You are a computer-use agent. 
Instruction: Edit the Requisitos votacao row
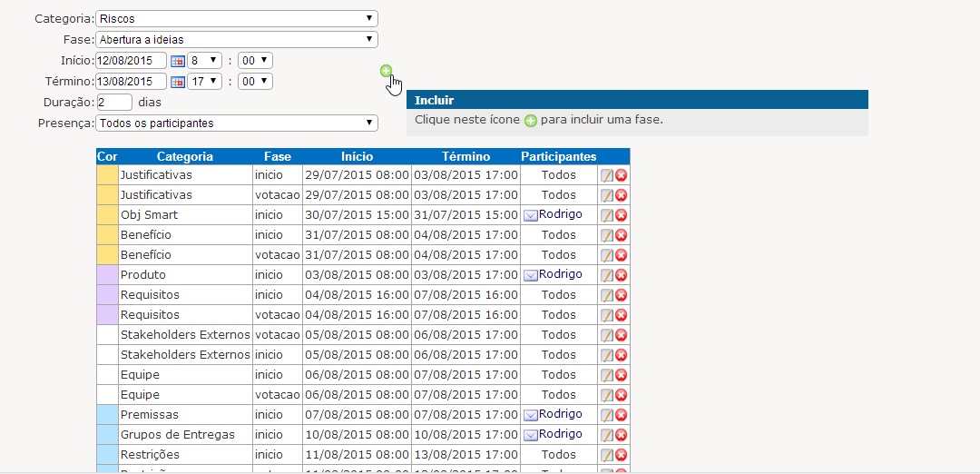point(606,315)
